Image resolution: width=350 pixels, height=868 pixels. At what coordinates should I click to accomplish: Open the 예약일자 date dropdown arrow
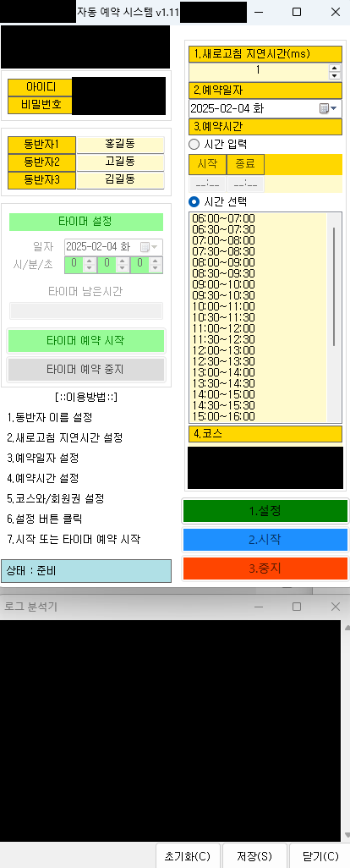[334, 108]
